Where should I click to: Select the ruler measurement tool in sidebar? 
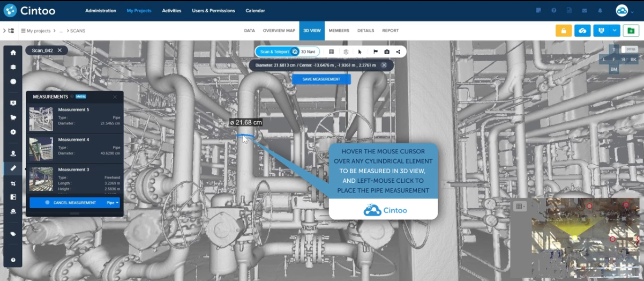13,168
